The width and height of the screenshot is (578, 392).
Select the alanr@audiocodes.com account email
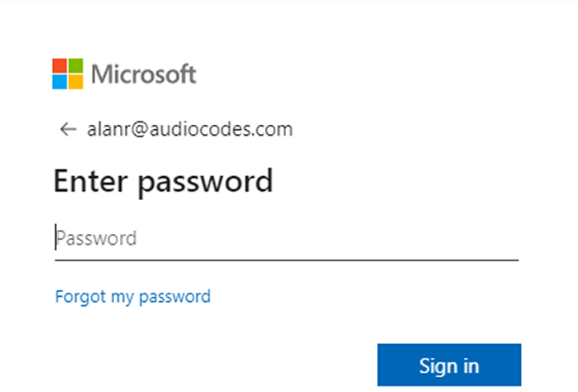coord(189,129)
